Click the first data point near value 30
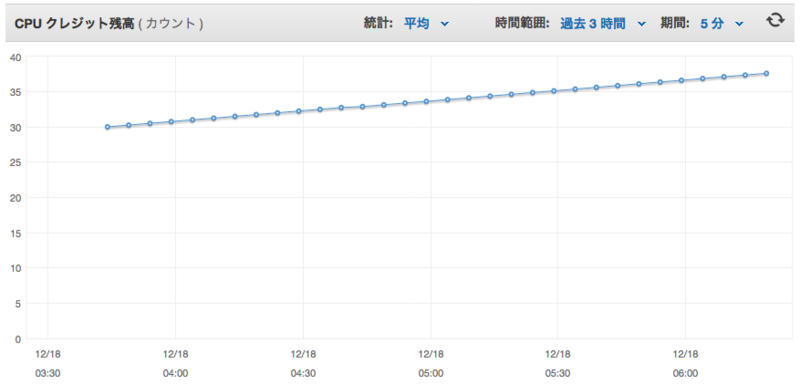The width and height of the screenshot is (800, 384). tap(107, 127)
